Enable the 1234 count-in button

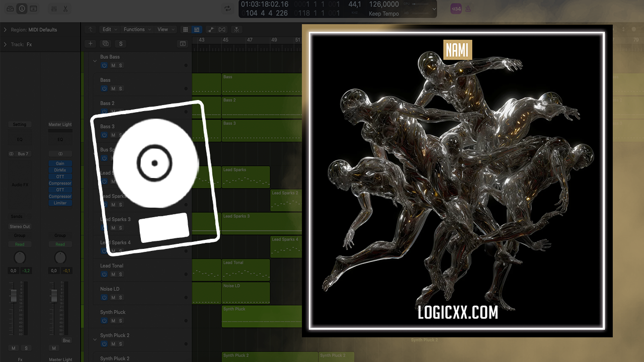(x=455, y=9)
